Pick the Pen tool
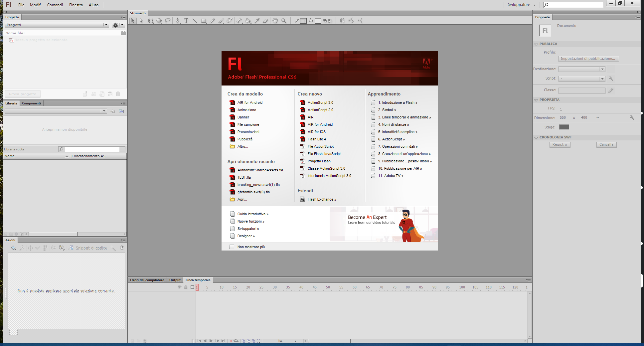Screen dimensions: 644x346 coord(178,21)
